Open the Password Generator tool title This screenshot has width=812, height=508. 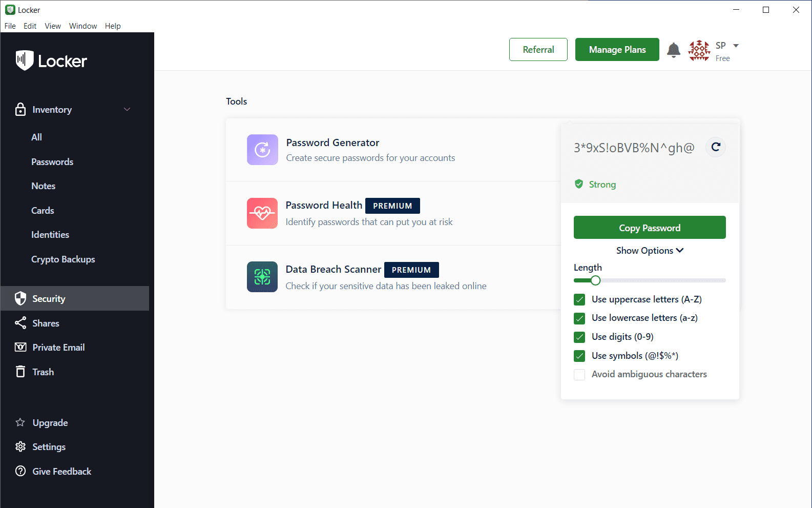332,143
